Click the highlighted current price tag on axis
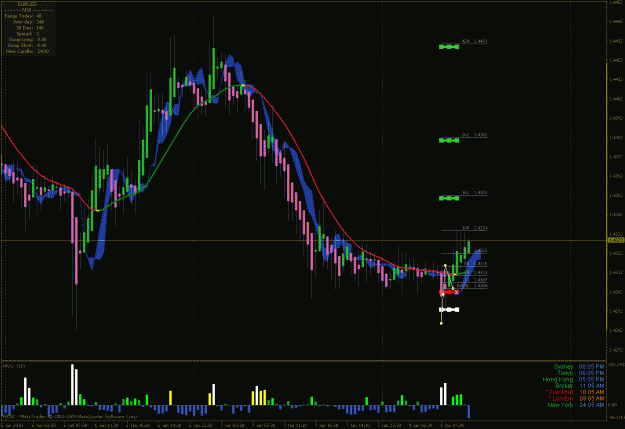Image resolution: width=625 pixels, height=429 pixels. click(616, 240)
